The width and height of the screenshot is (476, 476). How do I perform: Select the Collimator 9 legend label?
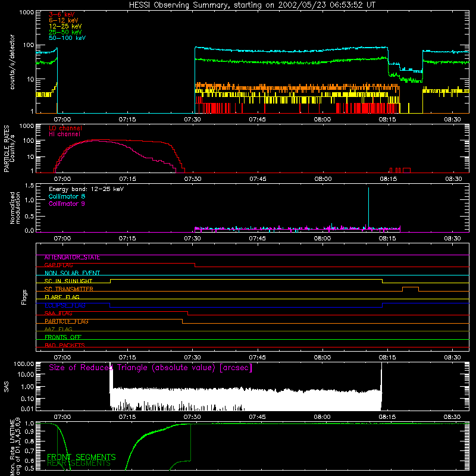coord(67,203)
